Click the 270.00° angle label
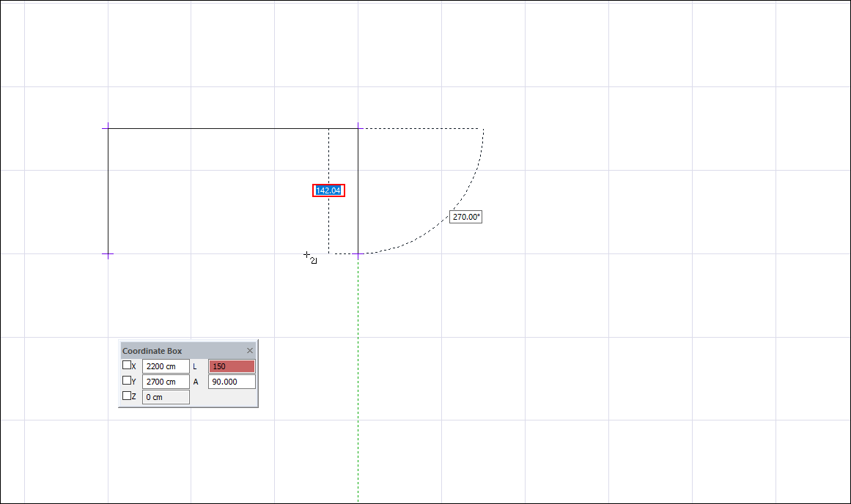851x504 pixels. pyautogui.click(x=466, y=217)
